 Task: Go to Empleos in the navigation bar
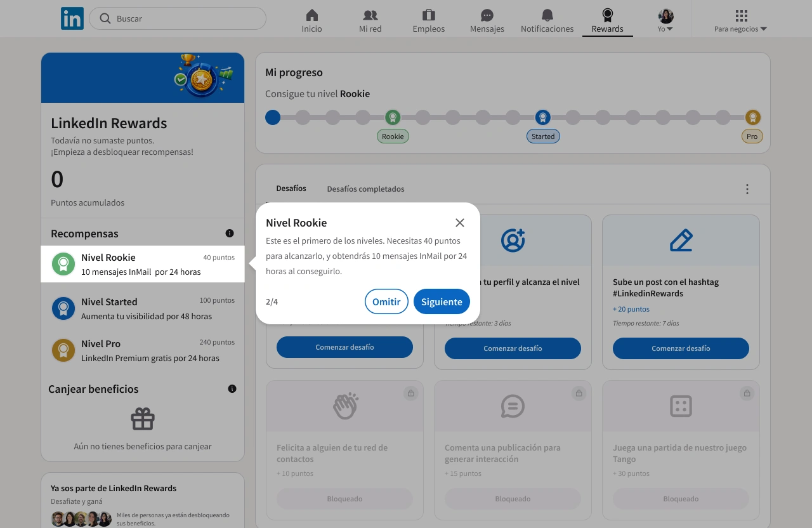(x=429, y=21)
